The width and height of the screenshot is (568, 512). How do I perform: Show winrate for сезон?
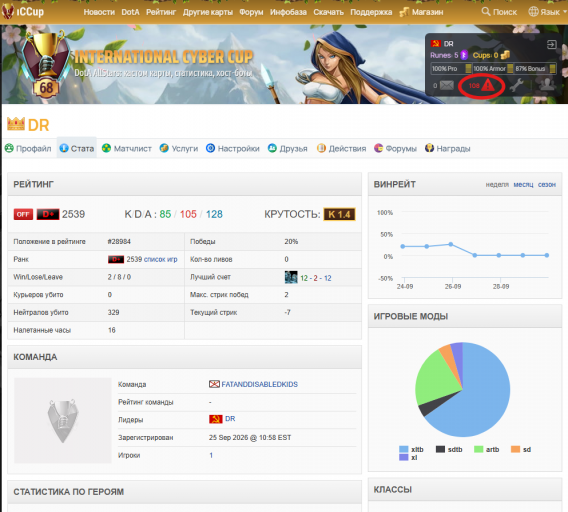pos(547,184)
